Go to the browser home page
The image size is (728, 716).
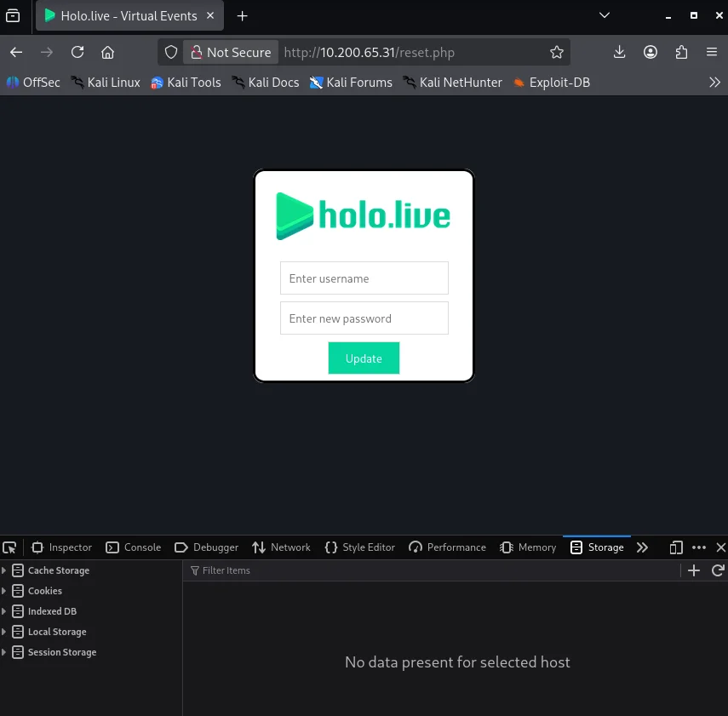click(107, 52)
